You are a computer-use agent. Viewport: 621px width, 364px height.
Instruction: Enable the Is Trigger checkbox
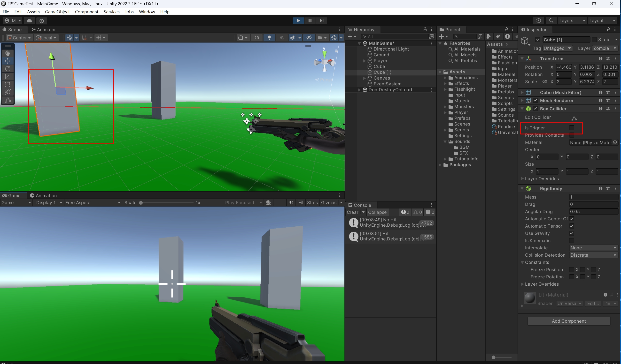click(x=571, y=128)
